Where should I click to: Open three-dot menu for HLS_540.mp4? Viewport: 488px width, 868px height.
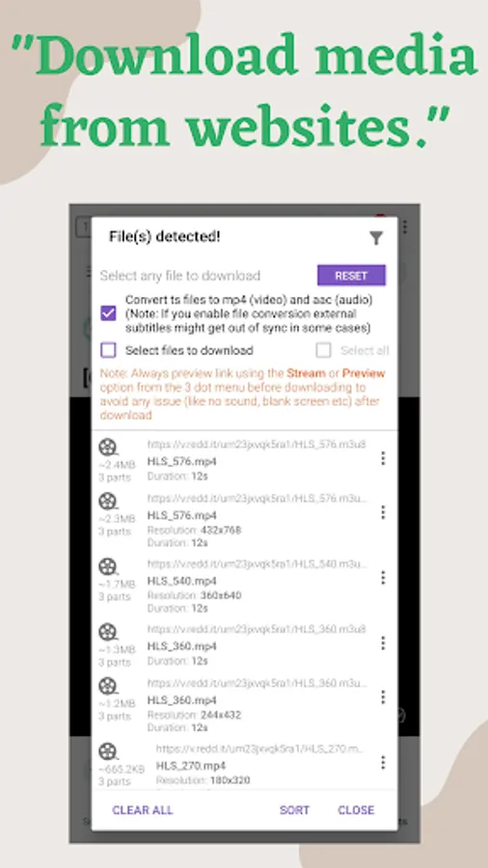coord(382,578)
